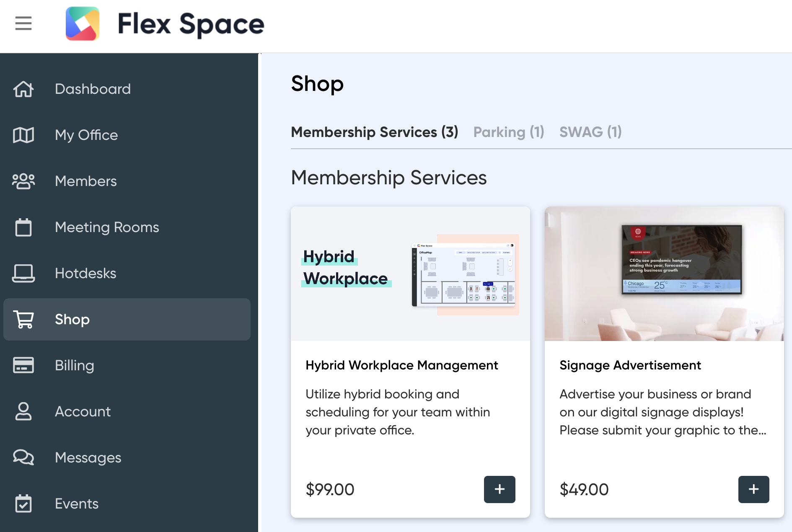Switch to the SWAG (1) tab
The image size is (792, 532).
590,132
